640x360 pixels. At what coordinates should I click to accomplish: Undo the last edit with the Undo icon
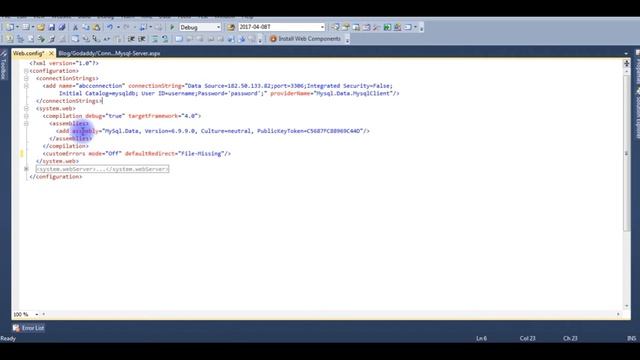coord(109,27)
